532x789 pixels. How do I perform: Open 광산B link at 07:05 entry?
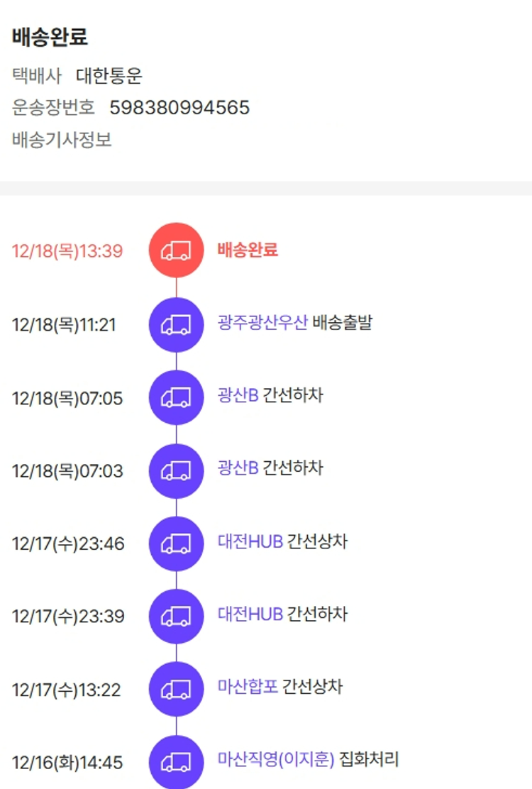coord(238,395)
